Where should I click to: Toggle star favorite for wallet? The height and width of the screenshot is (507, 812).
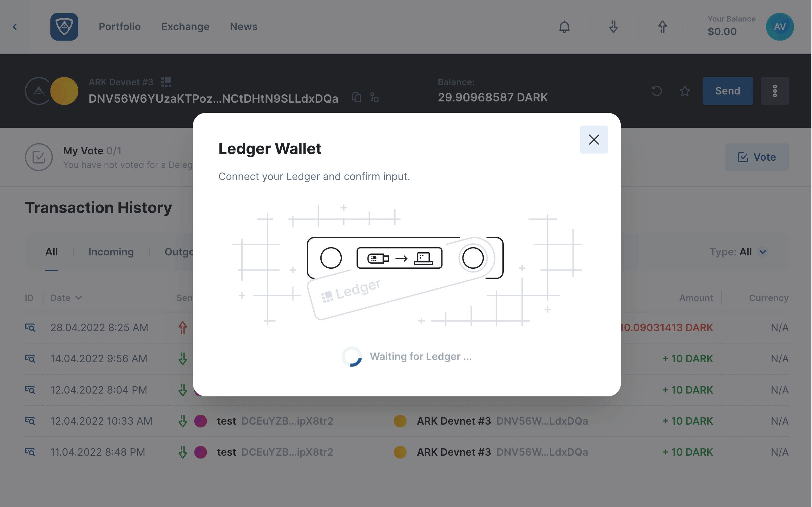click(x=684, y=91)
